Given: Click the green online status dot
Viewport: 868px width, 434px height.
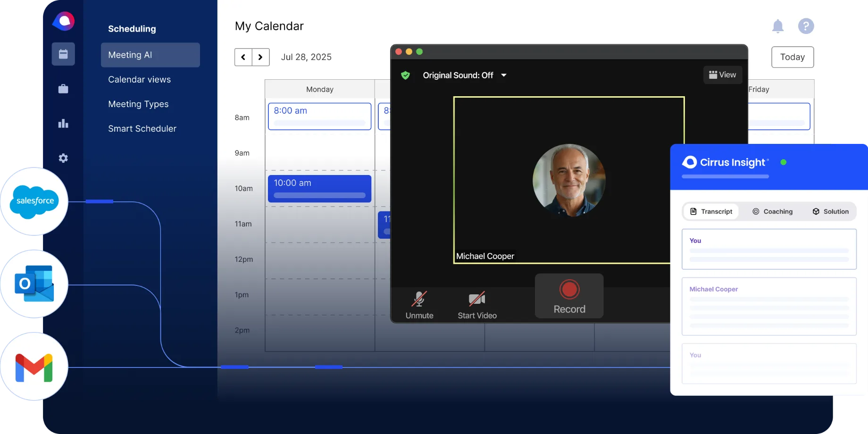Looking at the screenshot, I should click(x=784, y=162).
